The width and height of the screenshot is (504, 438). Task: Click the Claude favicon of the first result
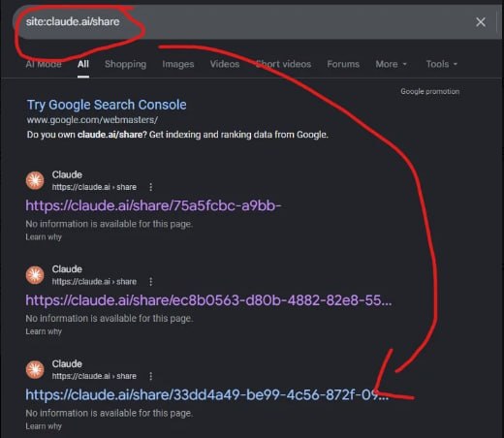[35, 180]
